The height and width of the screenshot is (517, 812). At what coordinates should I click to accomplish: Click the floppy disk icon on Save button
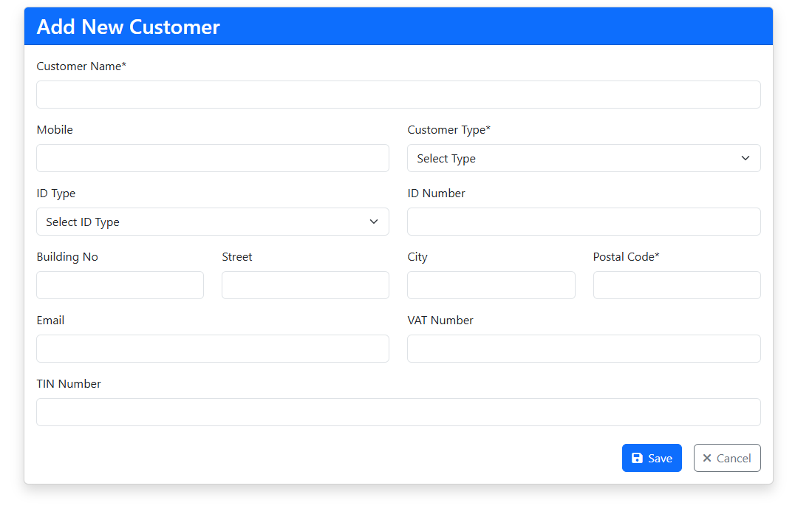tap(637, 458)
